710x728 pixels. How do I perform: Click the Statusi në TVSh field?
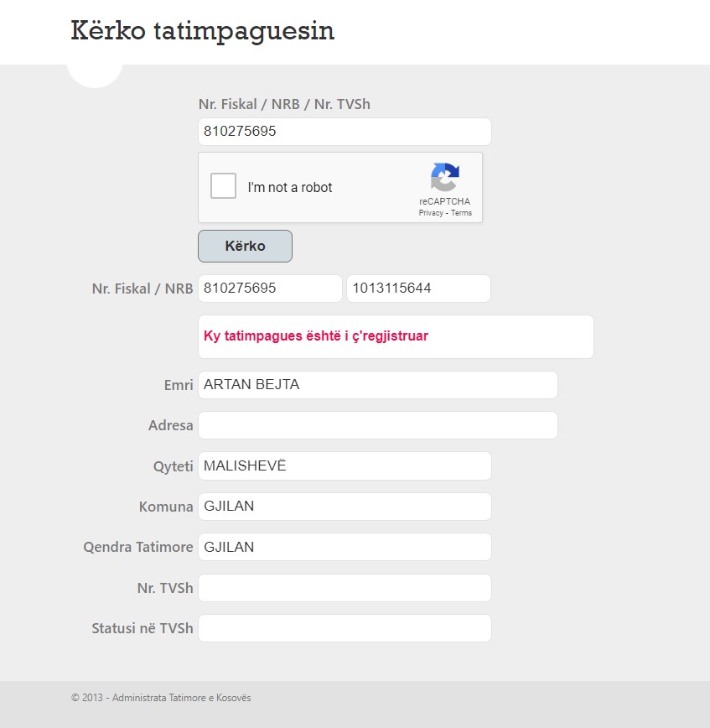(345, 628)
